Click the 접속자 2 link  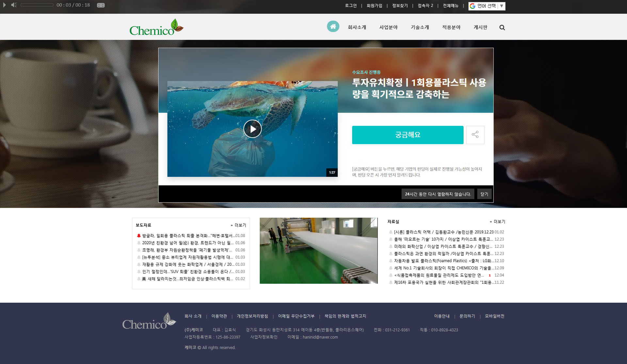click(425, 6)
